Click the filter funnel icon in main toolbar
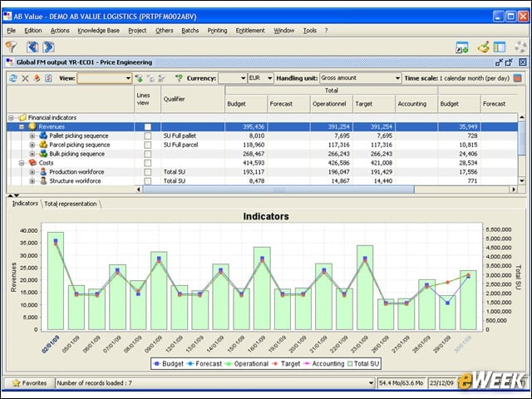 click(11, 47)
